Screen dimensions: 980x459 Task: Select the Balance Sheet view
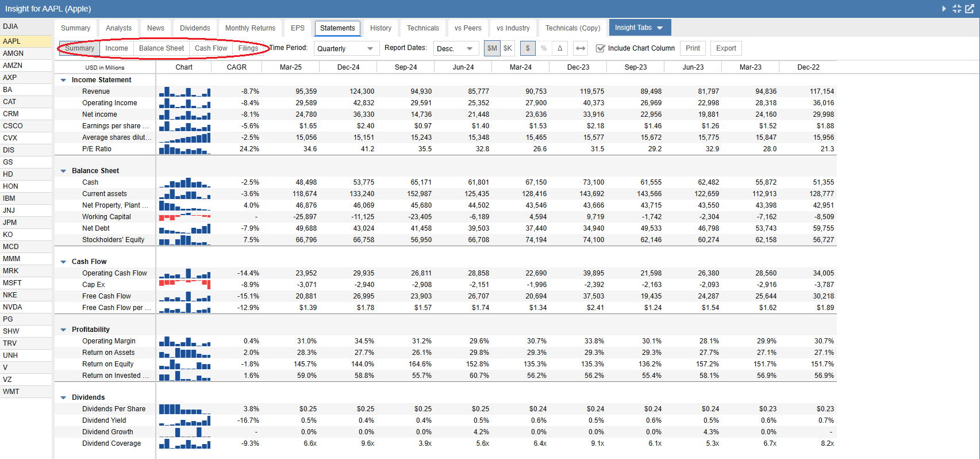(162, 48)
